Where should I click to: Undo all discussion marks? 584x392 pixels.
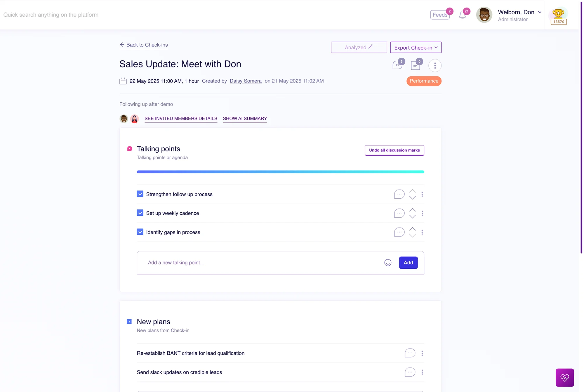point(394,150)
